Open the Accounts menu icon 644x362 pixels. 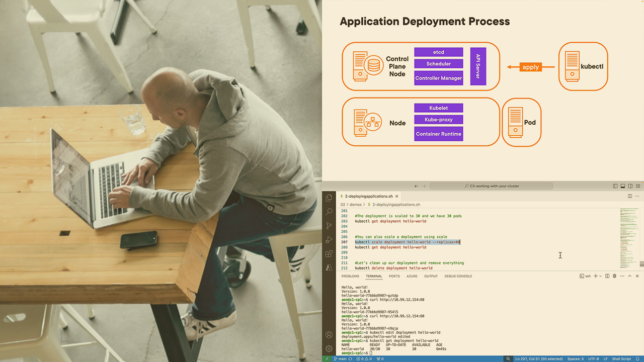pos(329,335)
